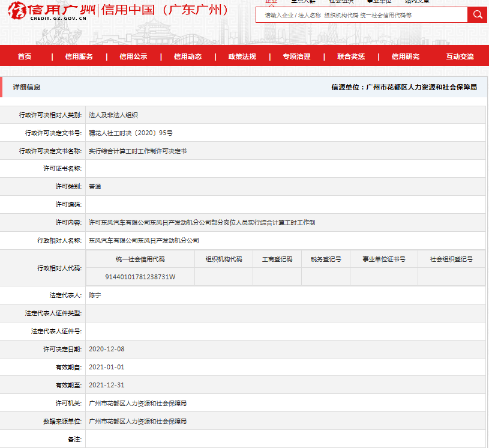This screenshot has height=448, width=489.
Task: Click the 许可编码 row label
Action: [68, 205]
